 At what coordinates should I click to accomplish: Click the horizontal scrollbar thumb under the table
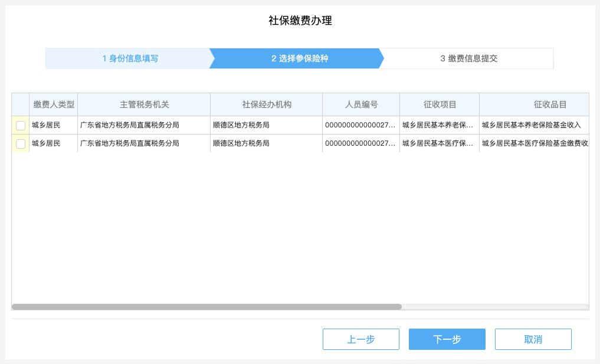[206, 307]
